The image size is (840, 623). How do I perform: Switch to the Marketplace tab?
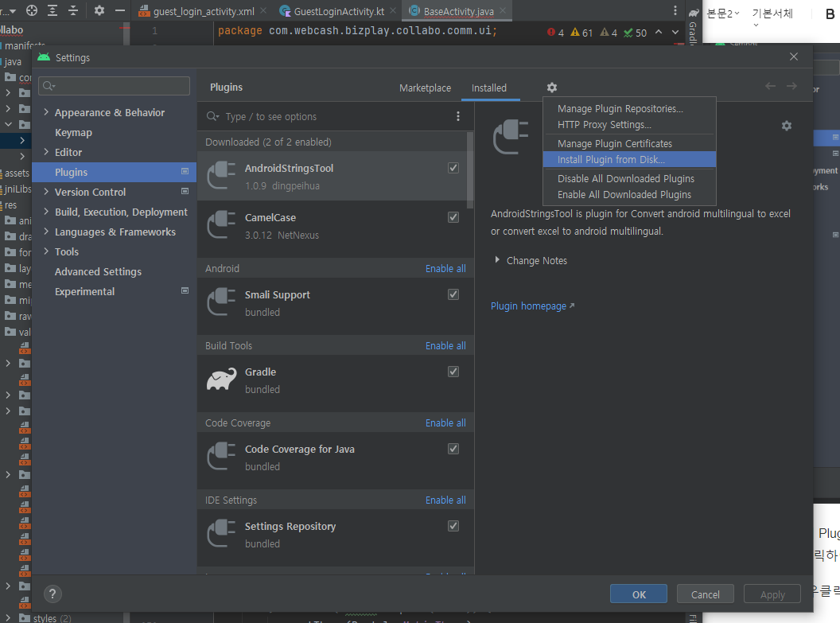tap(425, 88)
